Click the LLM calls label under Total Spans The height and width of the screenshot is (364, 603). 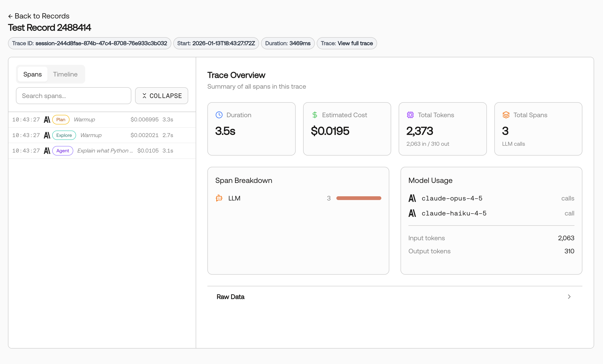click(513, 144)
